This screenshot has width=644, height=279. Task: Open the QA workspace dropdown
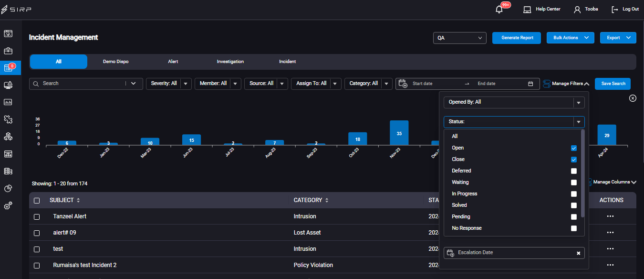click(459, 38)
